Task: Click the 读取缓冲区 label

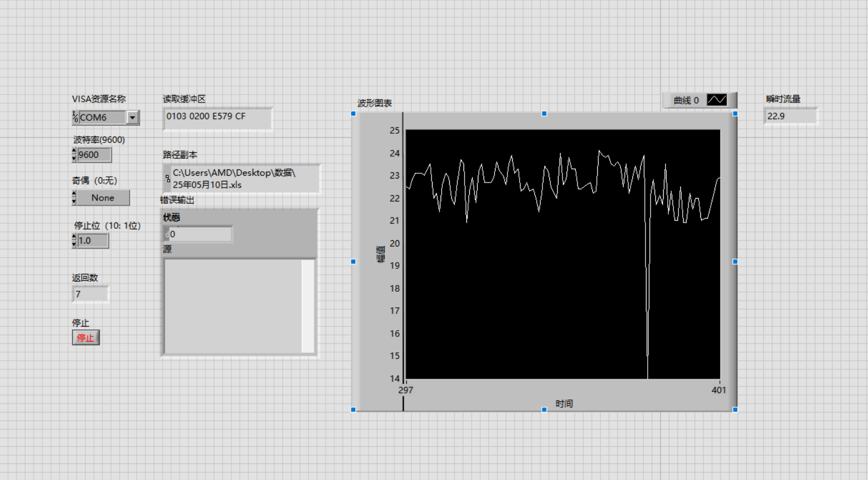Action: (184, 99)
